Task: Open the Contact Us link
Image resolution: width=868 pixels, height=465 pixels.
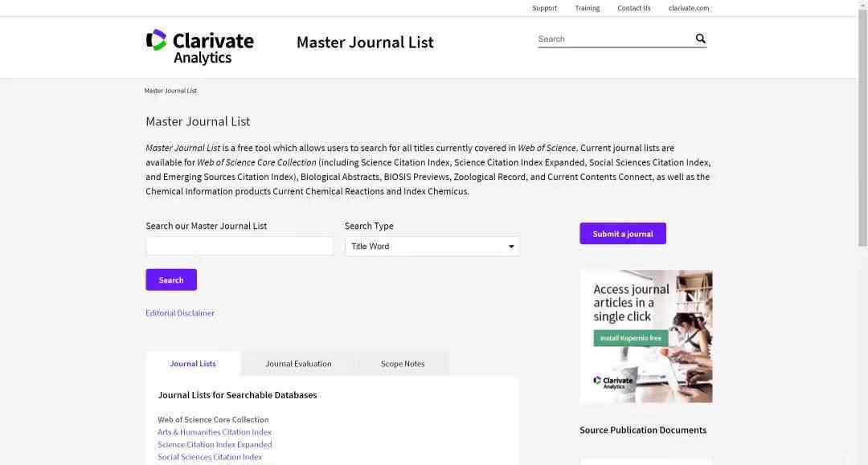Action: tap(634, 8)
